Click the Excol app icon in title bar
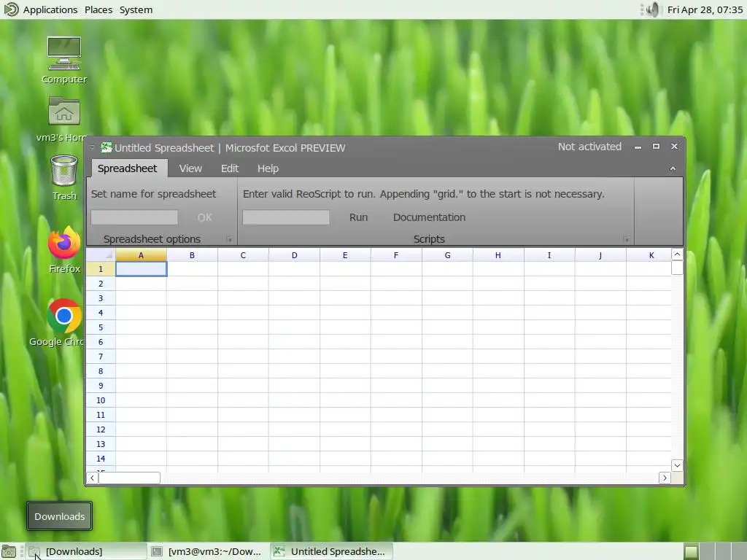This screenshot has height=560, width=747. coord(107,147)
